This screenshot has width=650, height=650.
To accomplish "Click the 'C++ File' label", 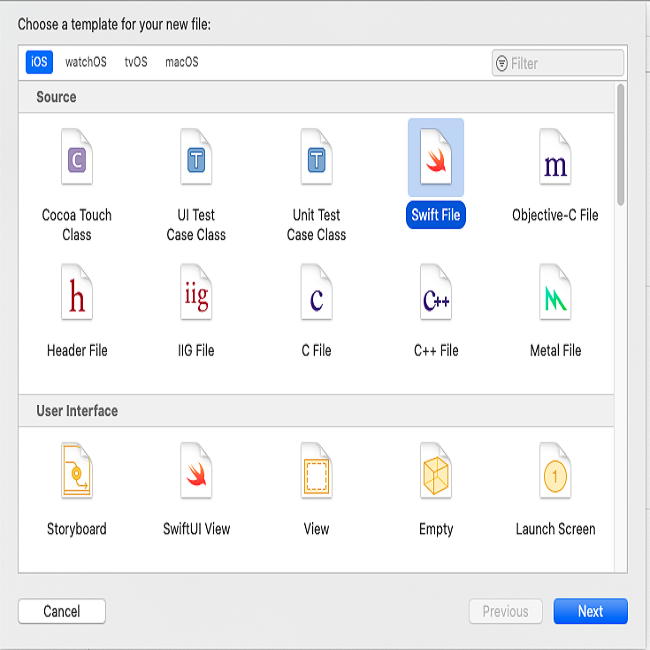I will pos(436,351).
